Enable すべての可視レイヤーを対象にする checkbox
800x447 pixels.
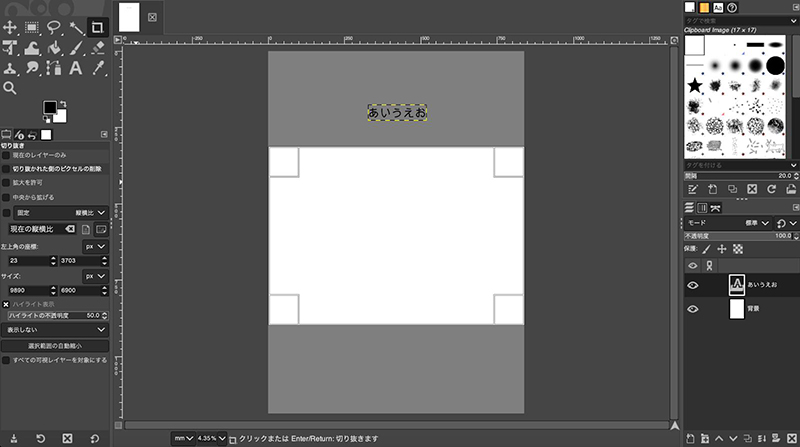(6, 360)
